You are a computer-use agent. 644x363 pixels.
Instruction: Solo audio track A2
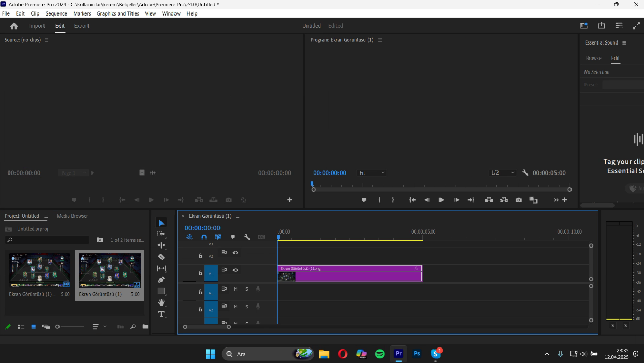coord(247,307)
